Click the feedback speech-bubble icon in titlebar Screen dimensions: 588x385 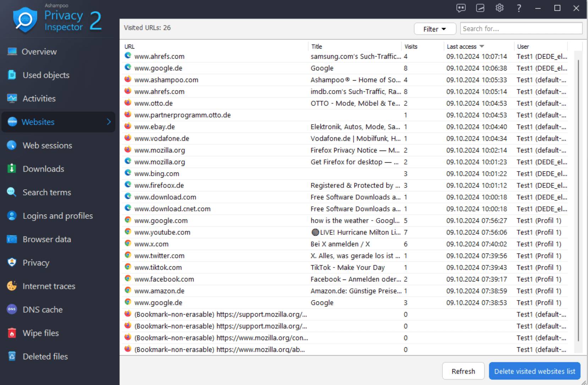point(461,8)
